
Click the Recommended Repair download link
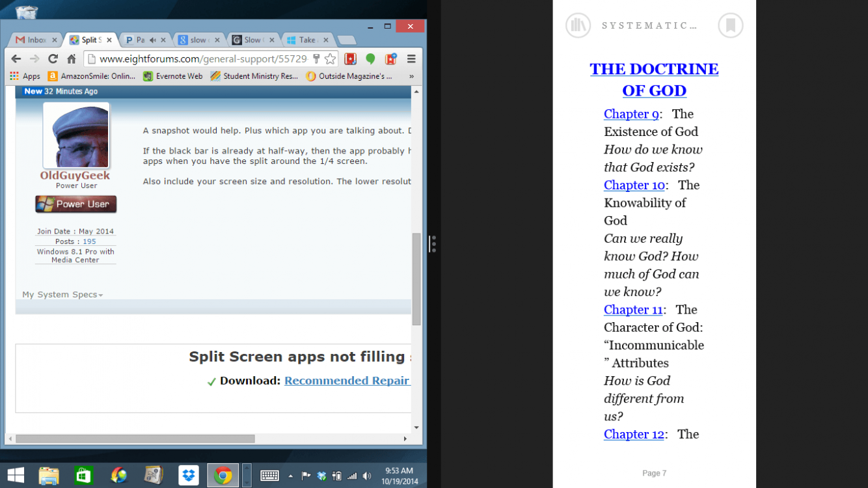[x=347, y=381]
